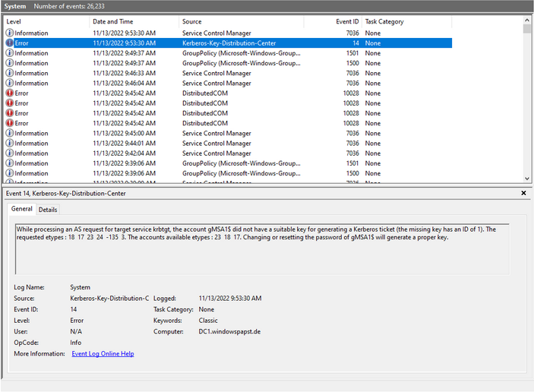Click information icon of 9:53:30 Service Control Manager event
This screenshot has height=392, width=534.
[10, 33]
